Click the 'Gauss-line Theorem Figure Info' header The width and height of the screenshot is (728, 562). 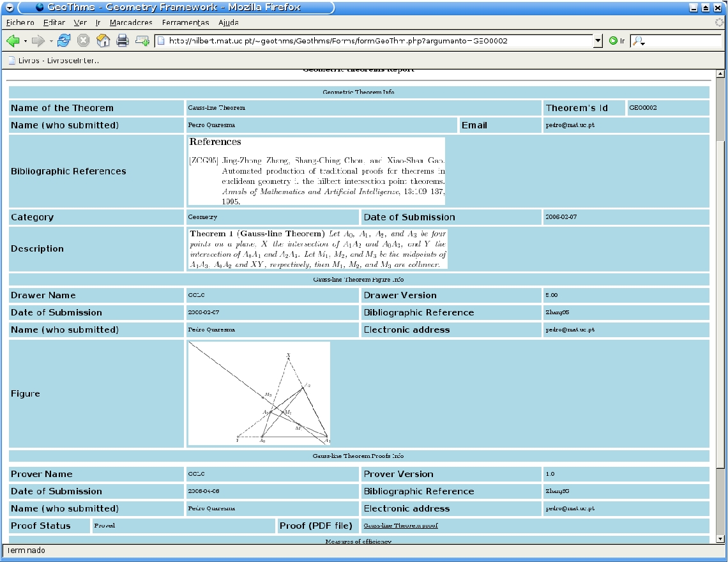pos(358,280)
